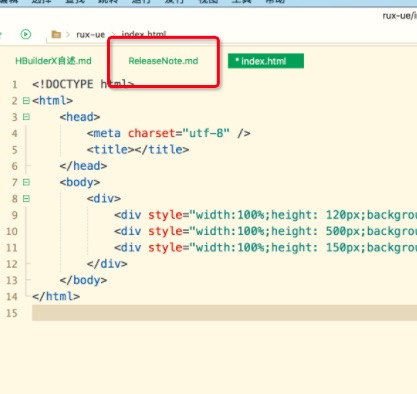Select the *index.html tab
Screen dimensions: 417x394
(266, 61)
